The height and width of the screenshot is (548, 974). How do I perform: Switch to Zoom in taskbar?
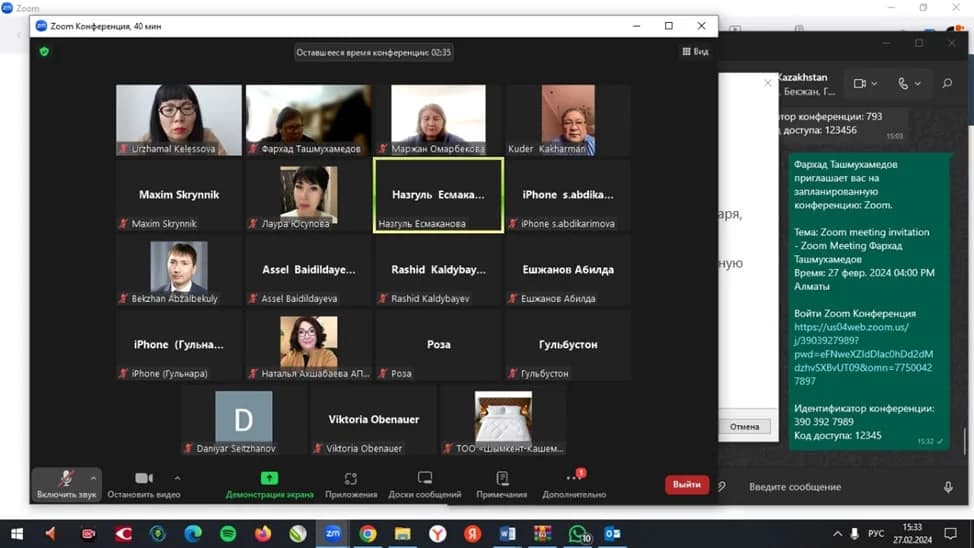coord(333,534)
